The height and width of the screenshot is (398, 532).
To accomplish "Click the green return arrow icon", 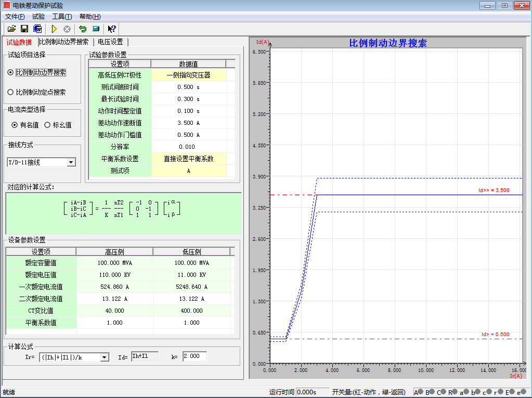I will tap(83, 29).
